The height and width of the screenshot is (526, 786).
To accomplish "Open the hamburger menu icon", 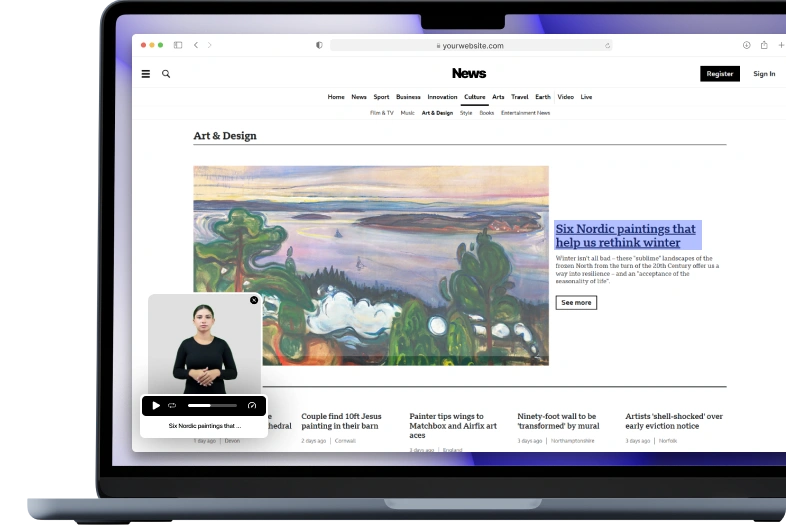I will 146,74.
